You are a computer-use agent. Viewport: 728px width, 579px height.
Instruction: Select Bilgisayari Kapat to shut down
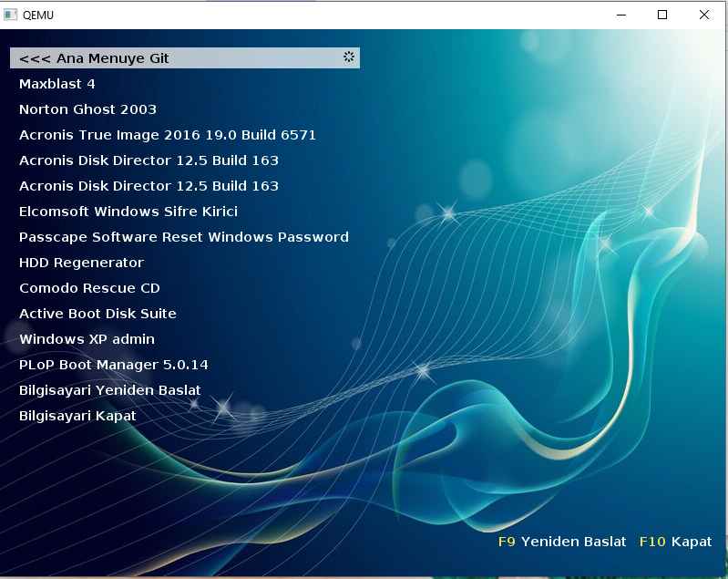point(77,416)
